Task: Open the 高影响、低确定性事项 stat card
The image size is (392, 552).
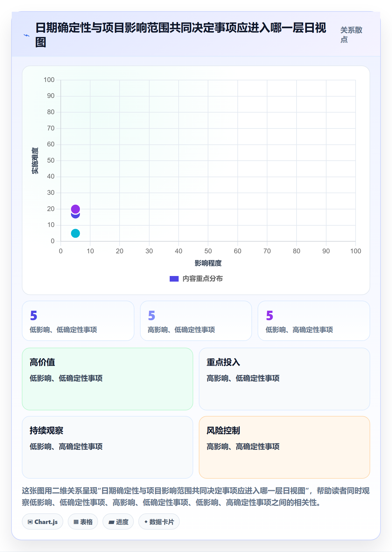Action: (x=196, y=321)
